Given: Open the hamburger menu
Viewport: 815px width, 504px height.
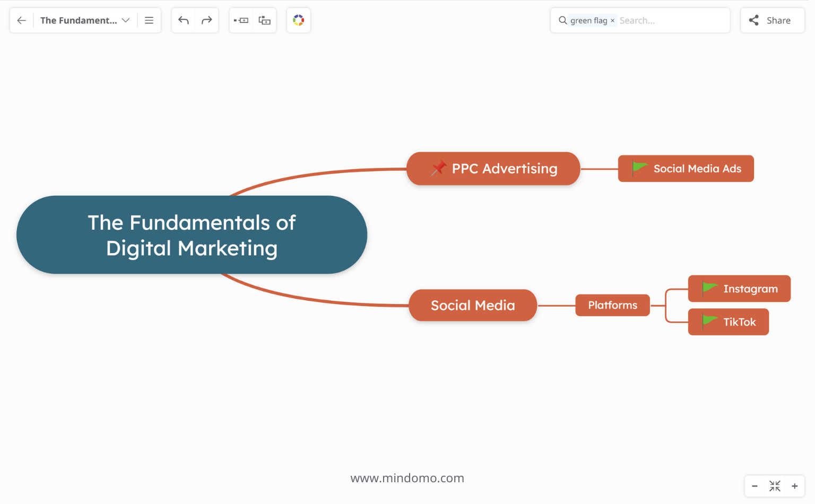Looking at the screenshot, I should (149, 21).
